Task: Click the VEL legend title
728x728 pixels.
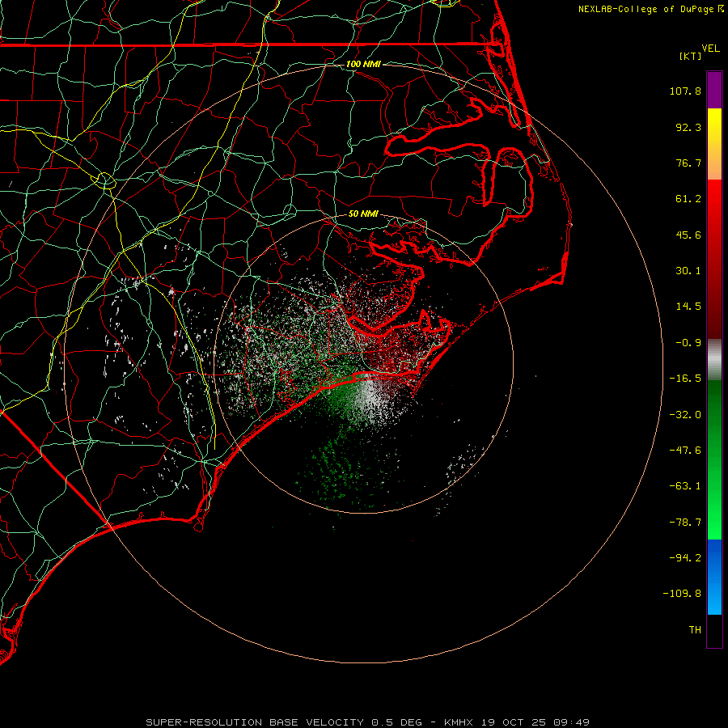Action: pyautogui.click(x=710, y=49)
